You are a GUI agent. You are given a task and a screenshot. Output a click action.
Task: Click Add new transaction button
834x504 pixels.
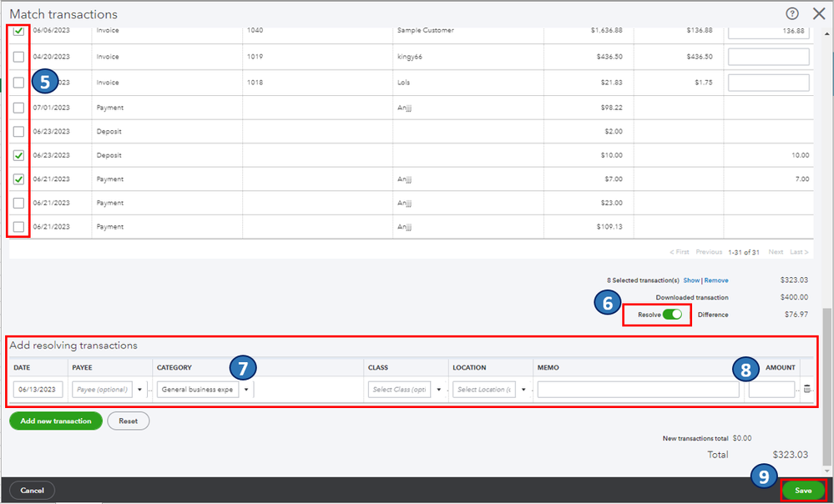coord(56,421)
